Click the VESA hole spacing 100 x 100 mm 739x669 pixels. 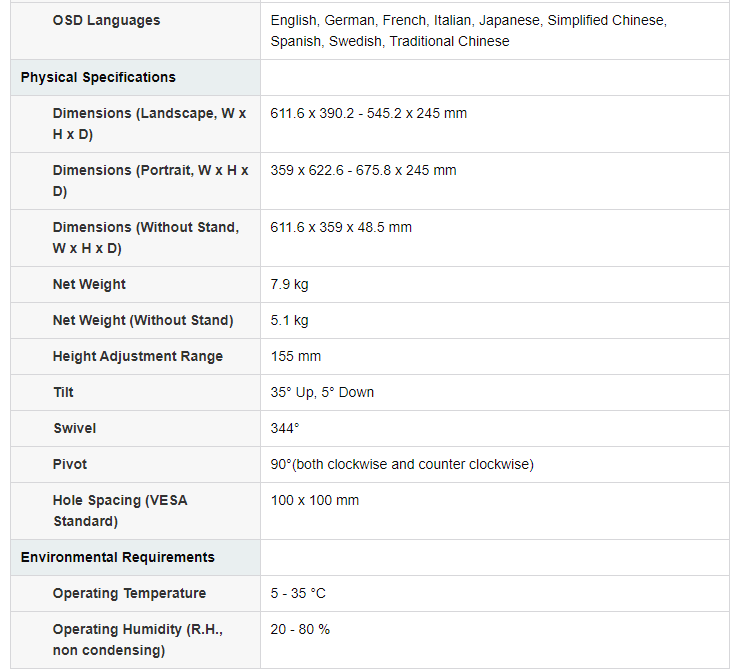point(315,500)
